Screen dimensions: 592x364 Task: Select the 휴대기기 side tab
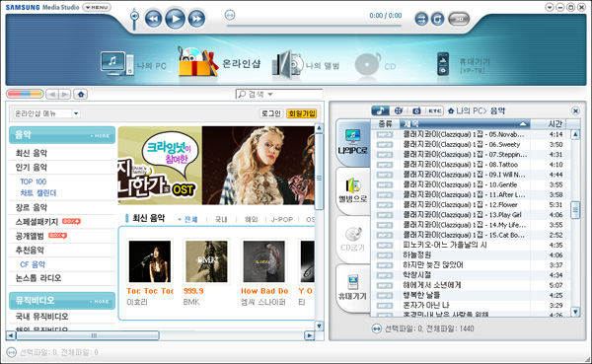[352, 288]
